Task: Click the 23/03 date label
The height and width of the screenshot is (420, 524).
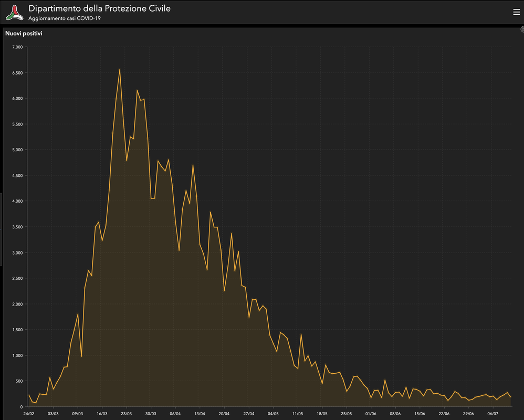Action: (x=127, y=414)
